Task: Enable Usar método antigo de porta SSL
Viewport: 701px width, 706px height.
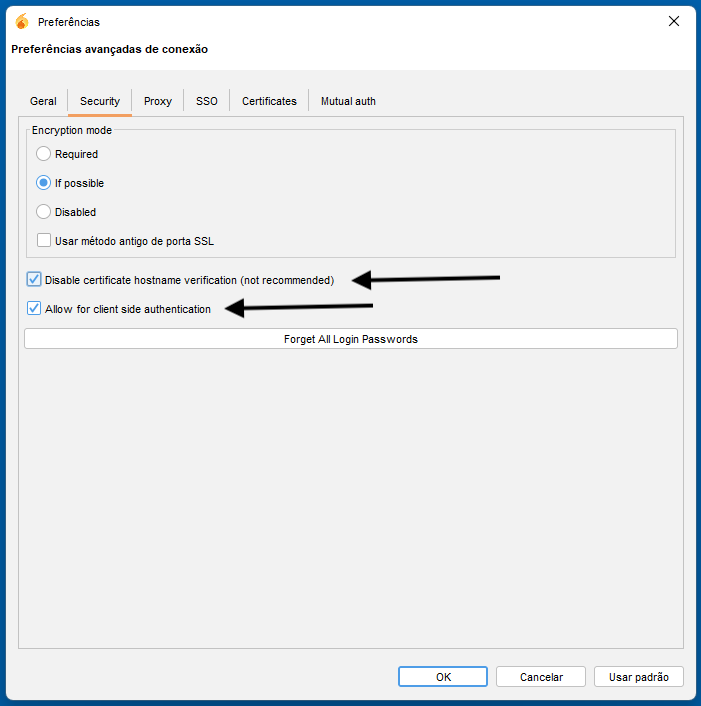Action: 44,241
